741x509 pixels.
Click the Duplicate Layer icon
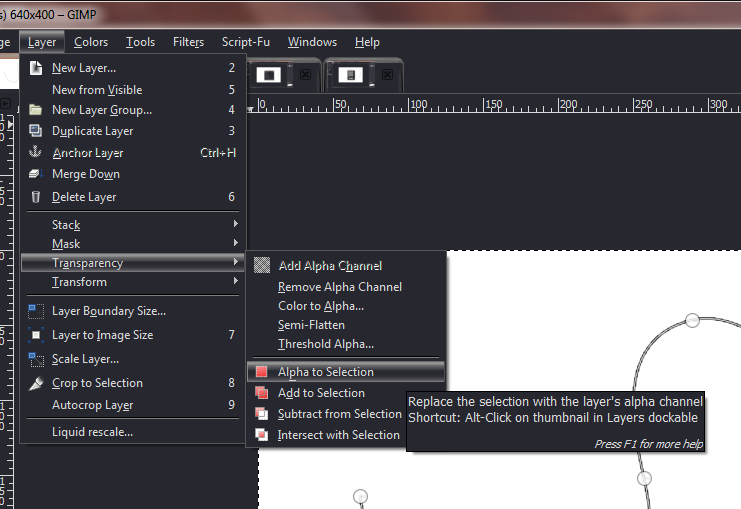[x=35, y=130]
